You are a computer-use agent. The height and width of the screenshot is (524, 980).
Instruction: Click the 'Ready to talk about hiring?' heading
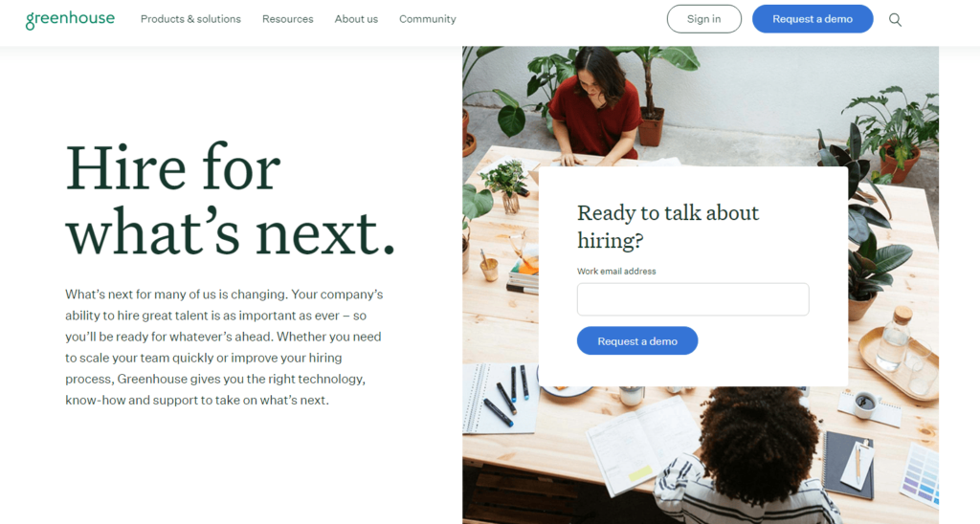pos(667,226)
